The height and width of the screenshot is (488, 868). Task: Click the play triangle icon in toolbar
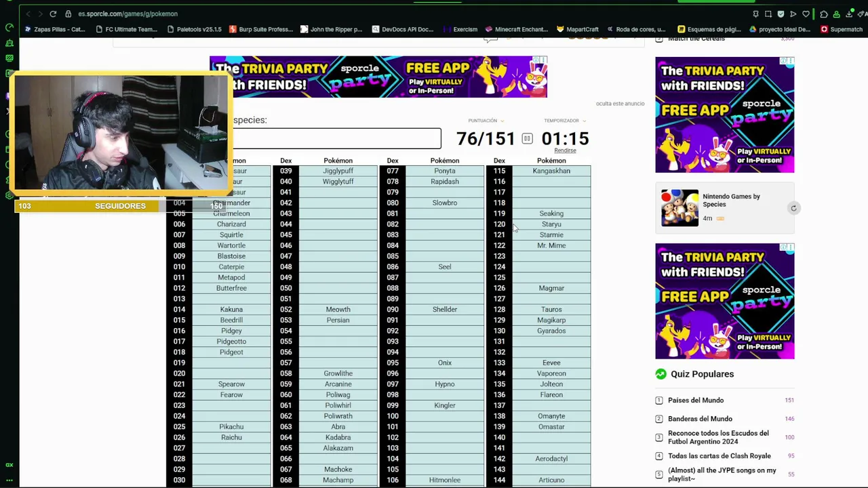[793, 14]
